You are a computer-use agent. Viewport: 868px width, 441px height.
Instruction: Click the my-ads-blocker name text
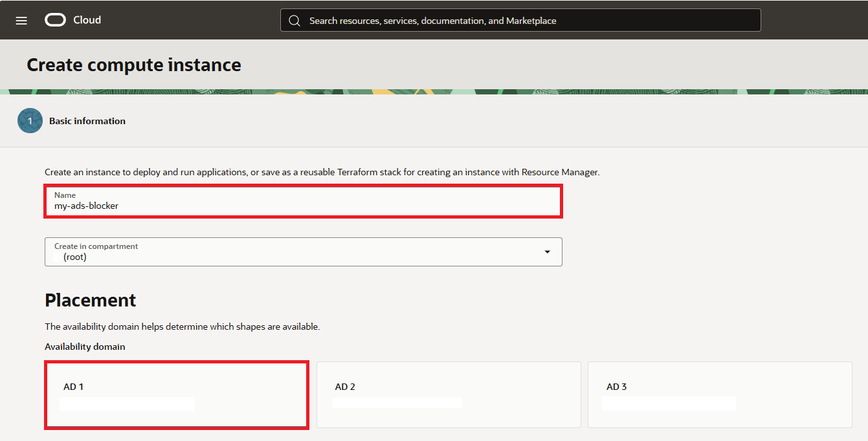[87, 206]
